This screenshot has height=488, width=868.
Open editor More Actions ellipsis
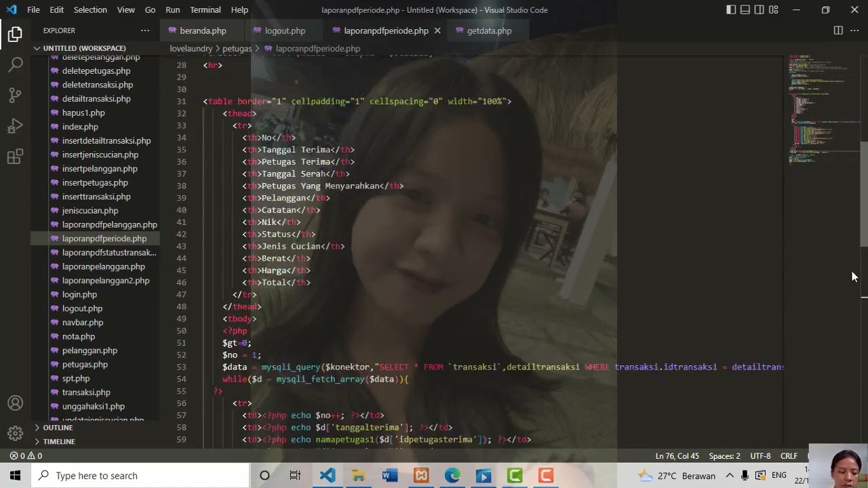click(x=854, y=30)
